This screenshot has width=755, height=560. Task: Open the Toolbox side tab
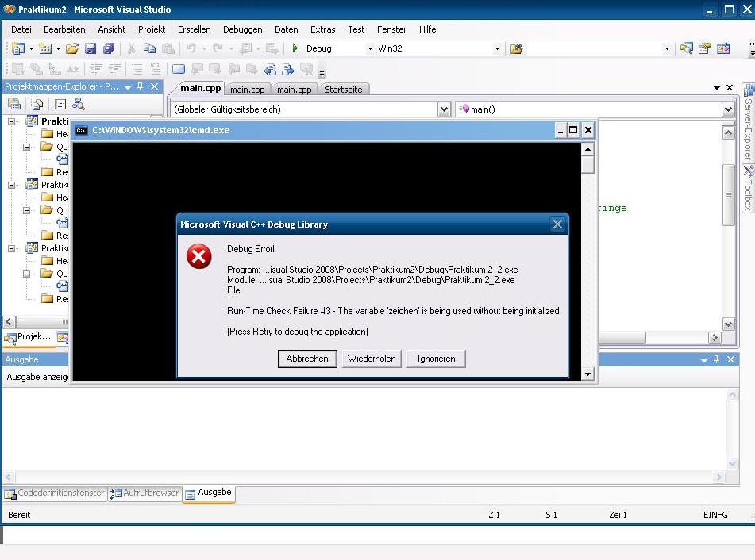click(x=749, y=188)
